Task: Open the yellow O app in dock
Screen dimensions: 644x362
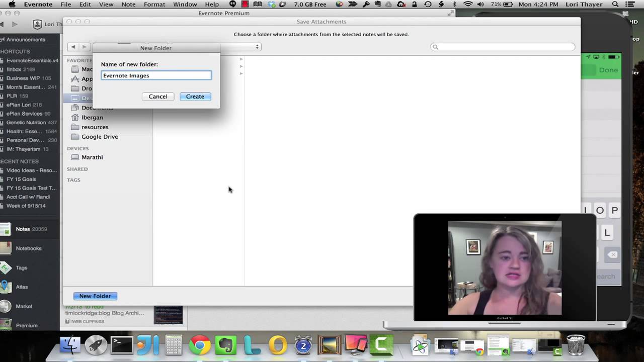Action: [277, 345]
